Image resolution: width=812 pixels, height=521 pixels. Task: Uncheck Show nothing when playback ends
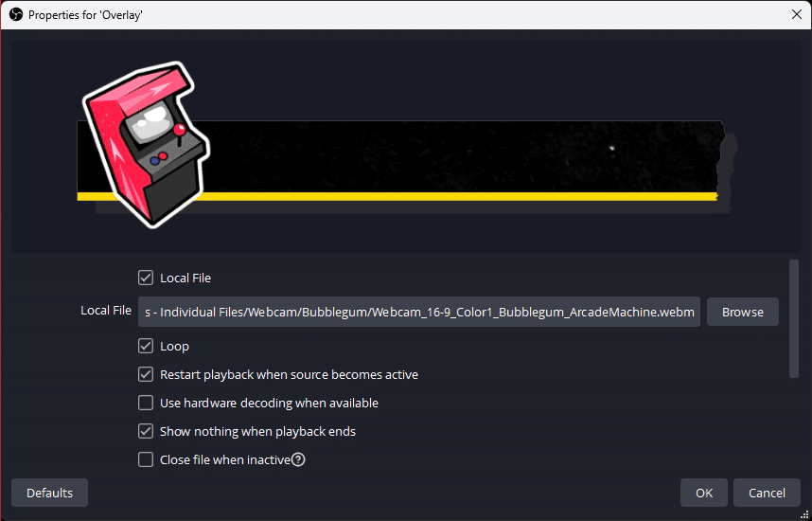[x=146, y=432]
